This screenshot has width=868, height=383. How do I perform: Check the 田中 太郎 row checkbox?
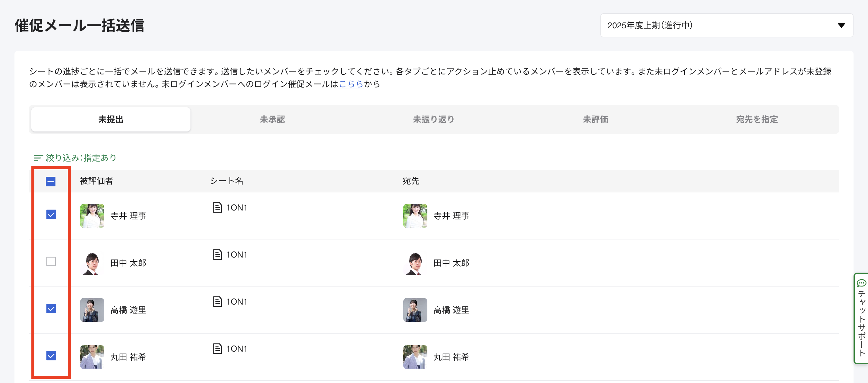(x=51, y=262)
